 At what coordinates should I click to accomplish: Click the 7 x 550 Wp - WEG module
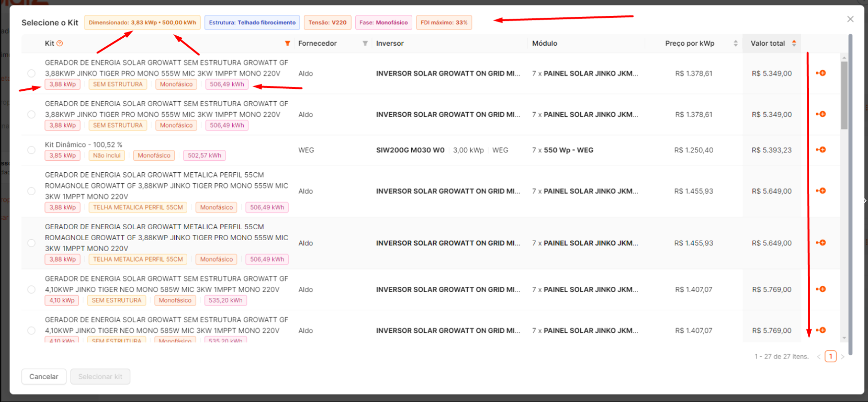point(563,150)
